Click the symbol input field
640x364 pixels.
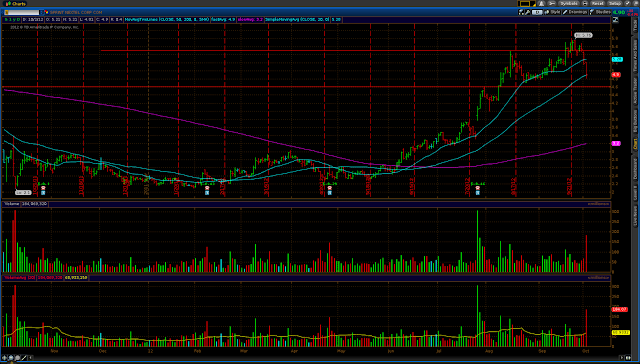coord(22,12)
